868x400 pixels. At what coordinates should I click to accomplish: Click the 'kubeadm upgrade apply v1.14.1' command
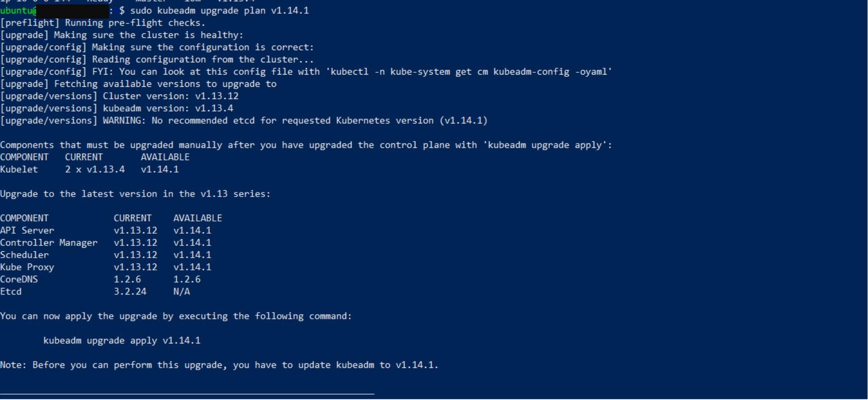(x=122, y=340)
